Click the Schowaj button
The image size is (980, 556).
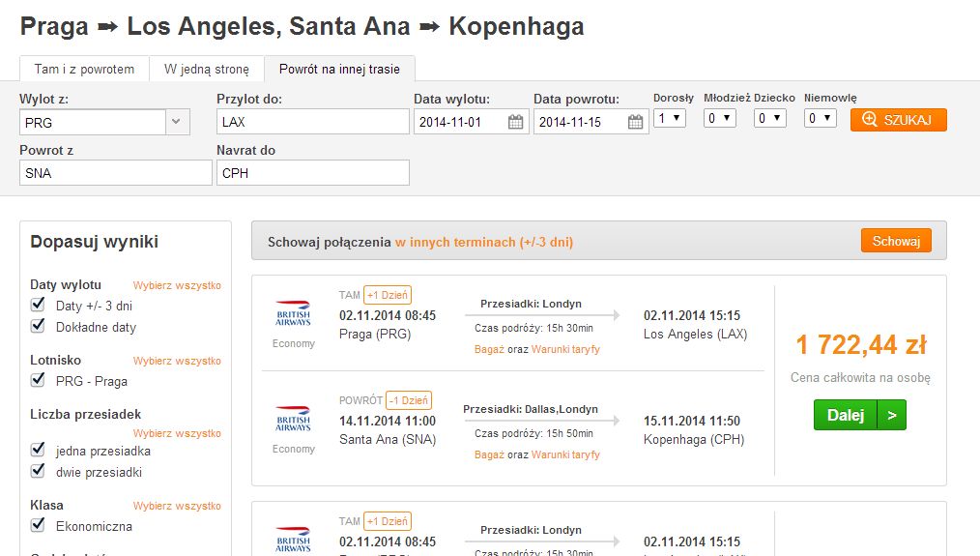(896, 241)
